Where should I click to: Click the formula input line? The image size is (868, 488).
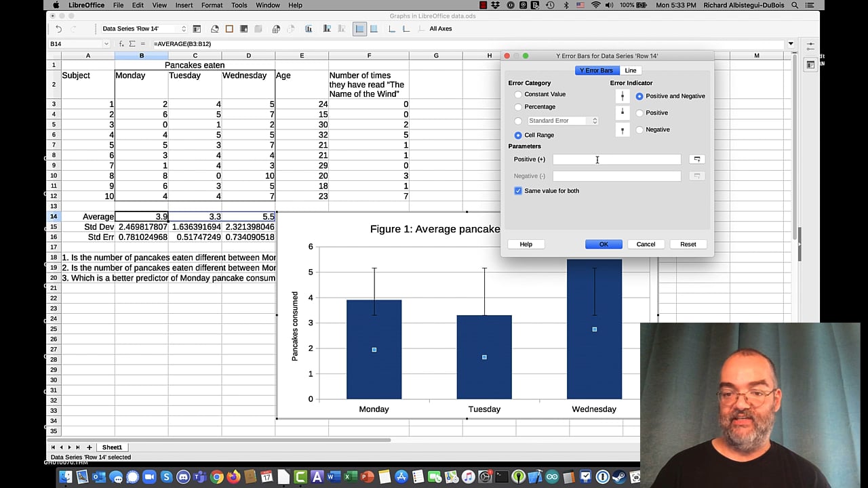[x=468, y=44]
